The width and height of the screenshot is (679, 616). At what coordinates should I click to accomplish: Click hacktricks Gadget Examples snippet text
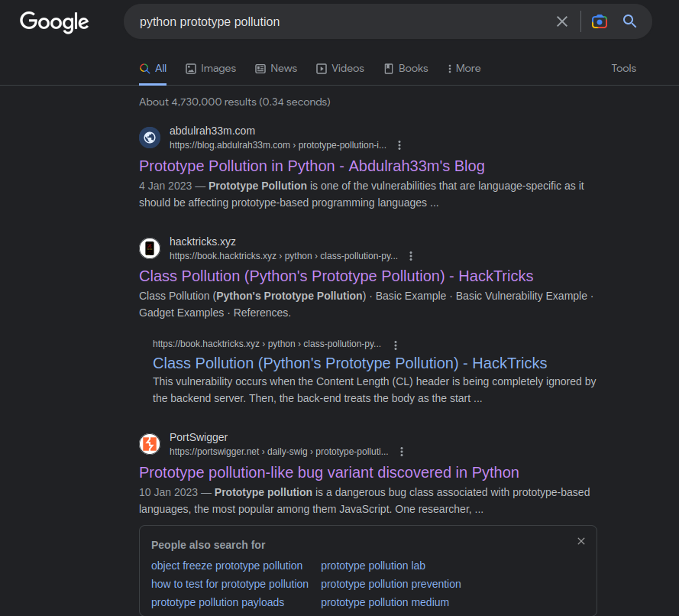click(182, 313)
